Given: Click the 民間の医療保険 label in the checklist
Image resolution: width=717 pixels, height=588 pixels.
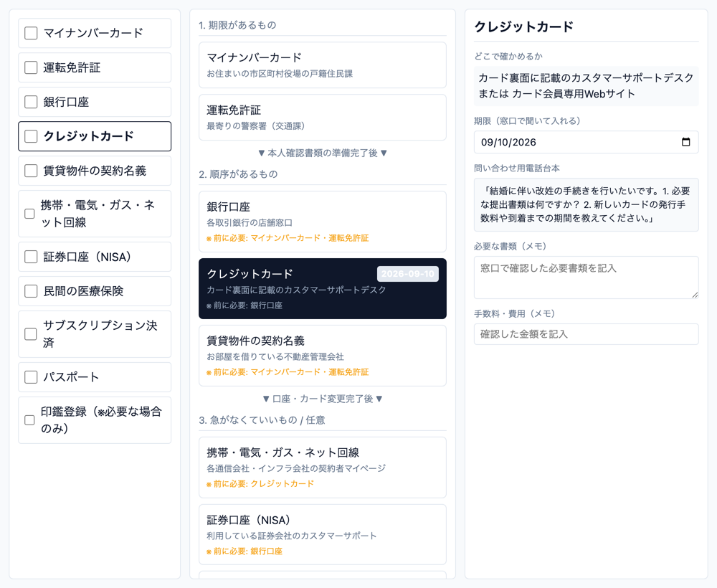Looking at the screenshot, I should tap(83, 291).
